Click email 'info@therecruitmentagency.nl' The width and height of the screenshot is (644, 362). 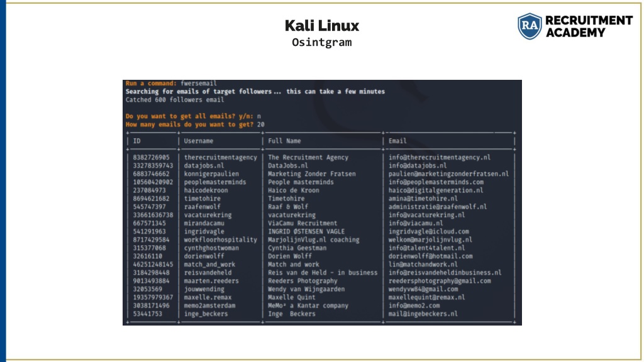click(x=440, y=157)
